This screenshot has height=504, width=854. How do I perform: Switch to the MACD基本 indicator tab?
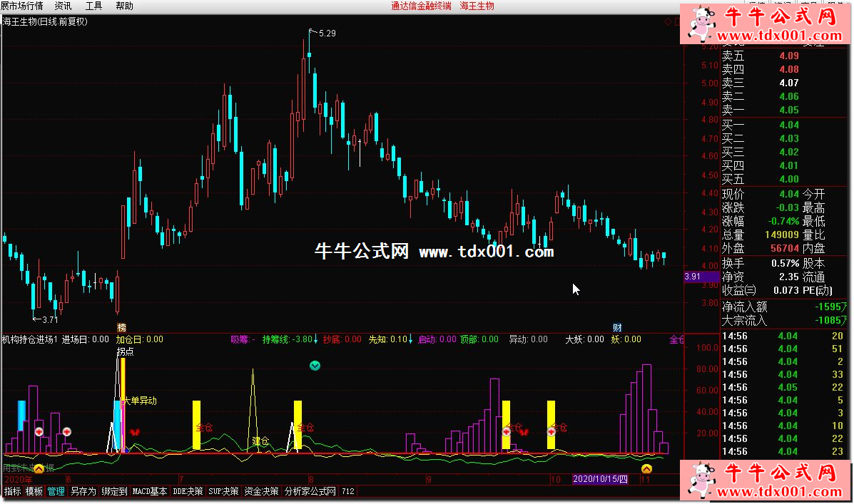pos(150,491)
